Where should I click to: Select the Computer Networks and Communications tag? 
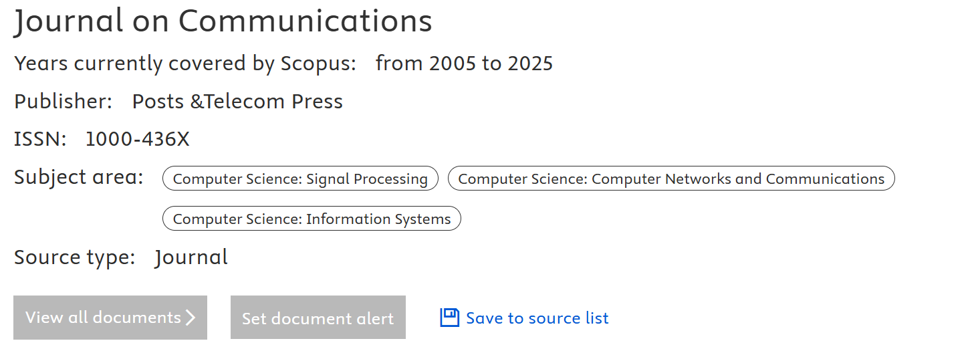670,179
